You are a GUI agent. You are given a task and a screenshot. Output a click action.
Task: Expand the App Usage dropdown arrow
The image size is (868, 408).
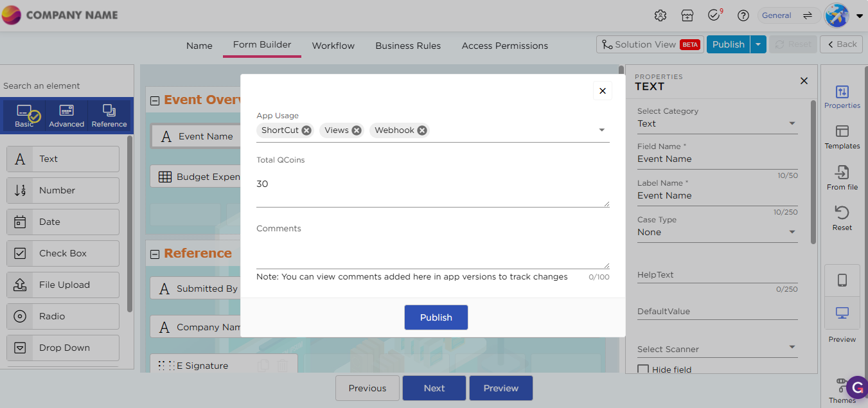tap(601, 130)
